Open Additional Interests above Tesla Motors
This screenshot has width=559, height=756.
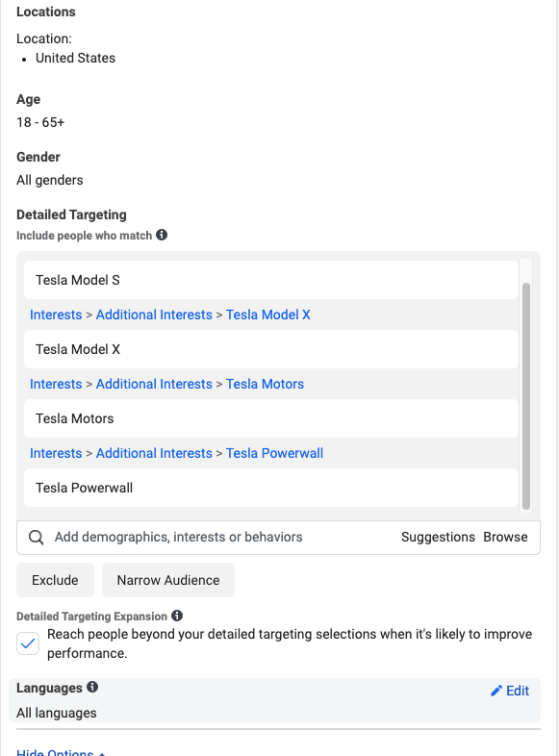154,385
